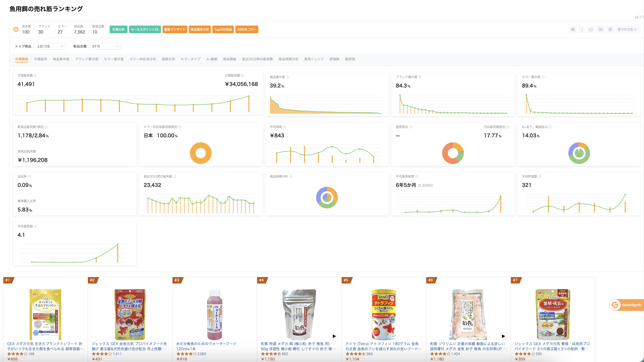The height and width of the screenshot is (362, 644).
Task: Click the 商品属性分析 button
Action: 200,29
